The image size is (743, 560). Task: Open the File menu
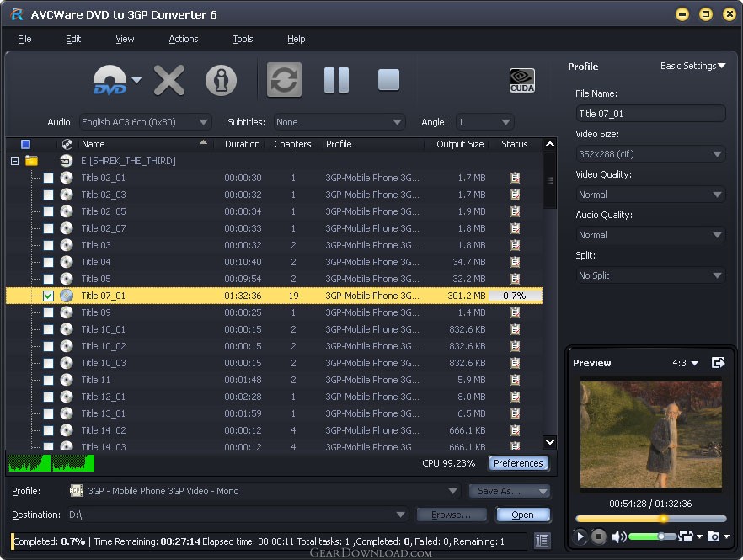24,39
